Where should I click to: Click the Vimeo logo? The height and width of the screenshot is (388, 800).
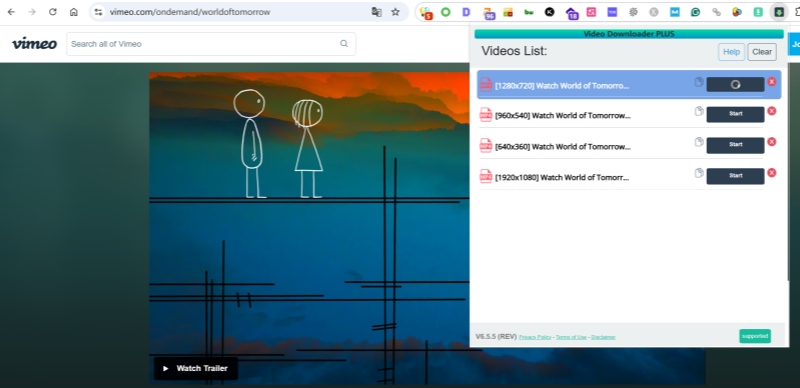tap(34, 43)
